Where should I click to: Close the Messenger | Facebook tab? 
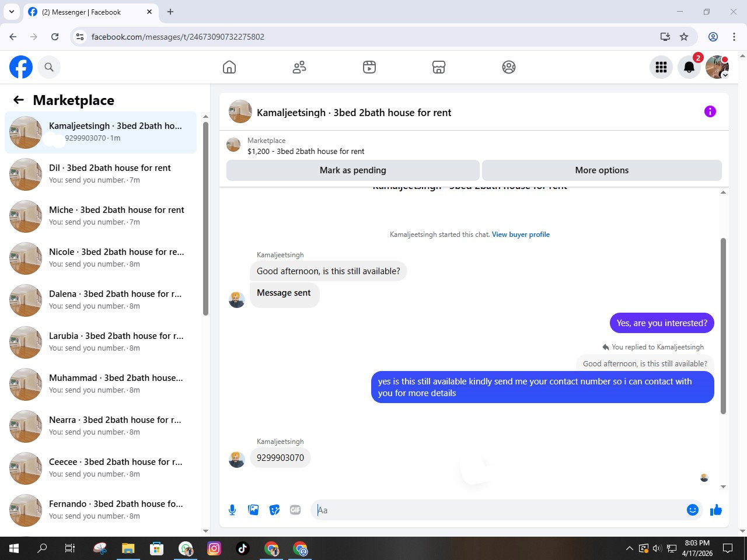tap(149, 12)
